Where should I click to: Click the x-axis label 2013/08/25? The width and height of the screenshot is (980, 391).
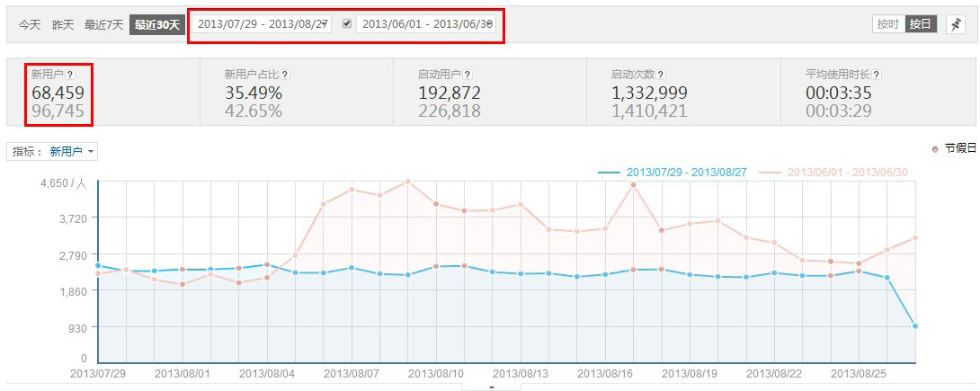858,374
